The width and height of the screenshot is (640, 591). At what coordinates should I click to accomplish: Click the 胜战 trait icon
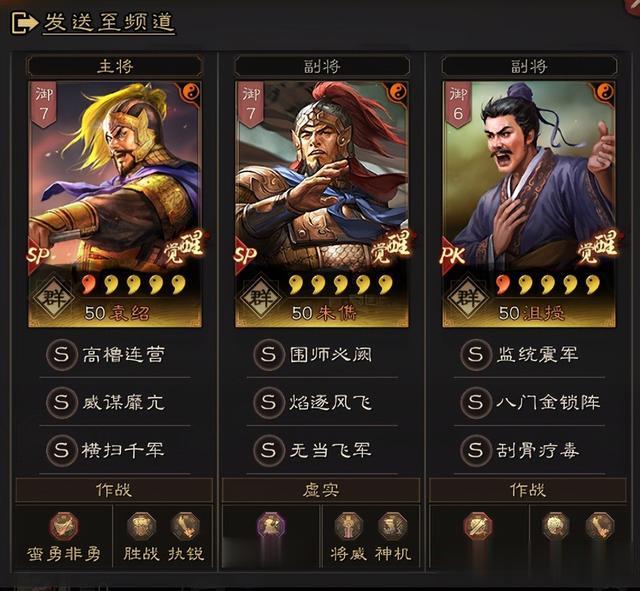[141, 526]
